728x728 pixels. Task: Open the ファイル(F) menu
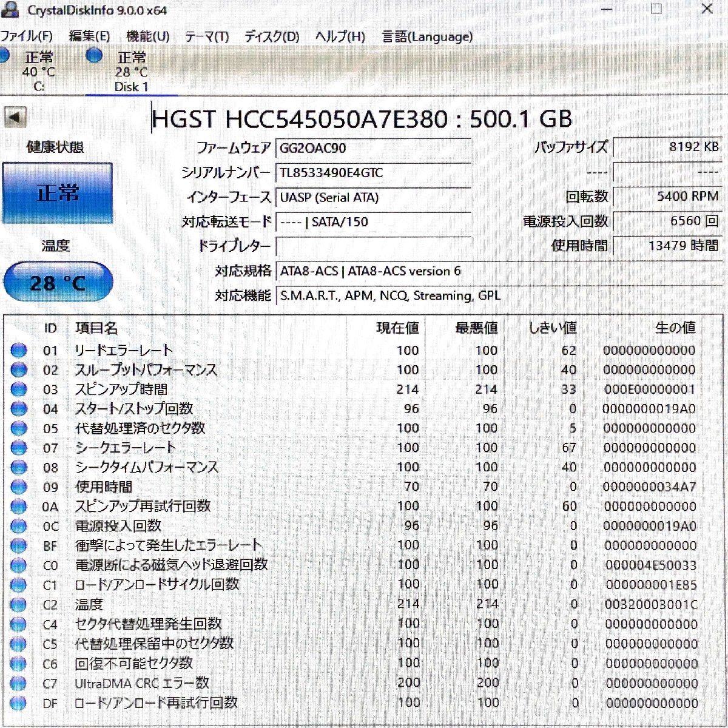point(27,36)
